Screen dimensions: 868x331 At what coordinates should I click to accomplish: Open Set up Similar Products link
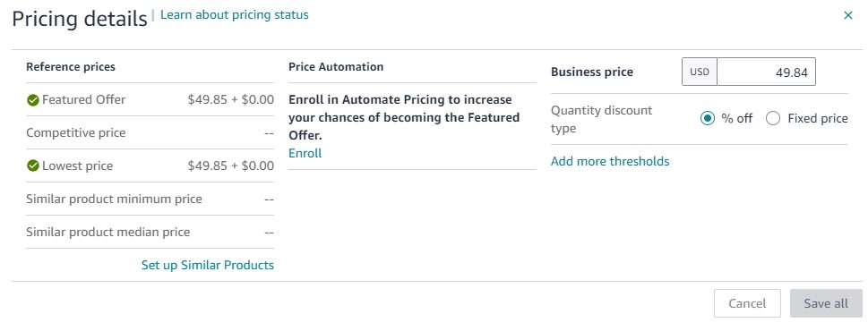[x=208, y=265]
